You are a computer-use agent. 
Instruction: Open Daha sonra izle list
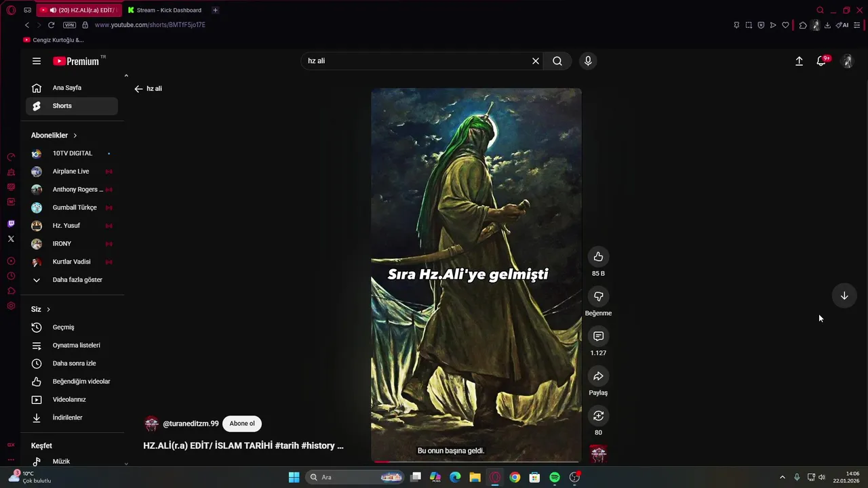[72, 363]
